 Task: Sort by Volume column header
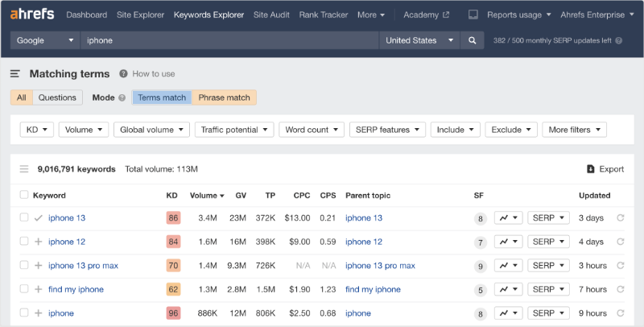207,196
